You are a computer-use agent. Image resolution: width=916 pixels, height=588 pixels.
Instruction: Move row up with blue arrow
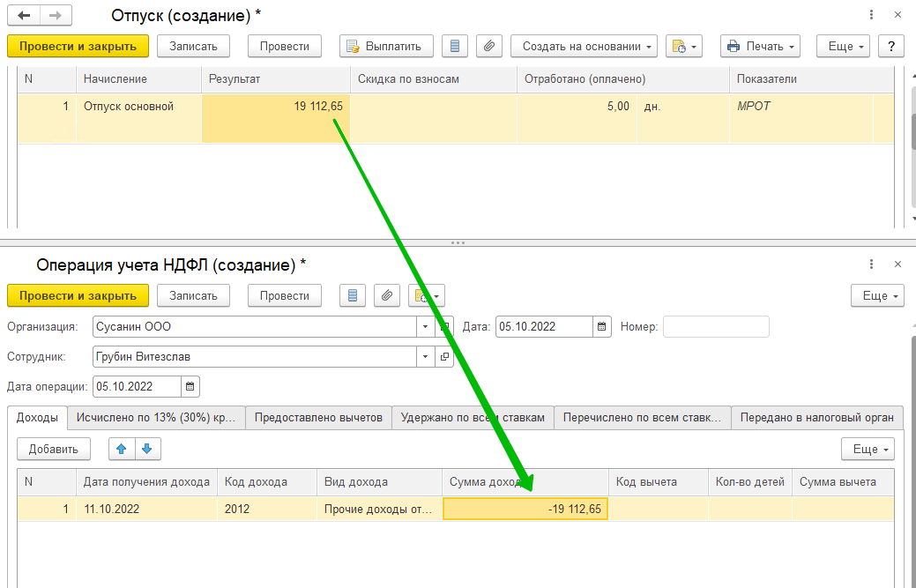click(122, 449)
